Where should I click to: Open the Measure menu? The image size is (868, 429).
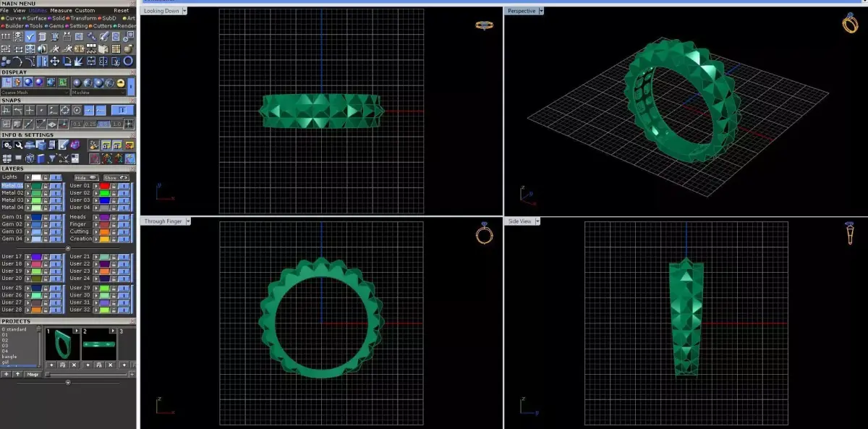point(61,10)
